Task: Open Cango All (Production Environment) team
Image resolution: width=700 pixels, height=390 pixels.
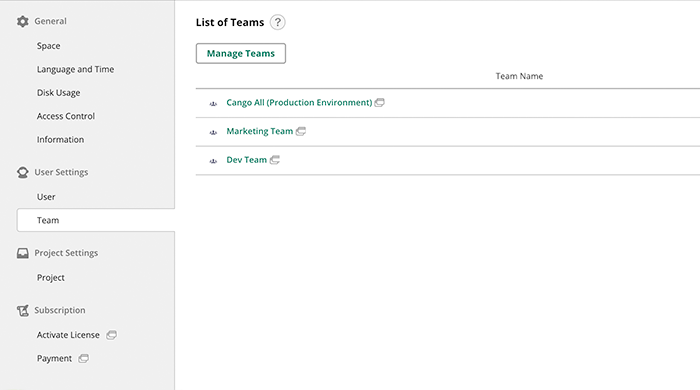Action: (x=299, y=103)
